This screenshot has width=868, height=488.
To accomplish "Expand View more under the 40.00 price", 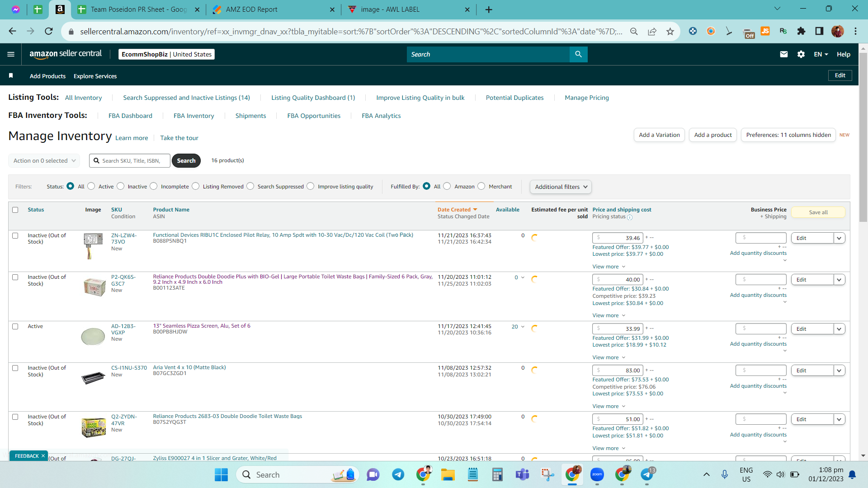I will 609,315.
